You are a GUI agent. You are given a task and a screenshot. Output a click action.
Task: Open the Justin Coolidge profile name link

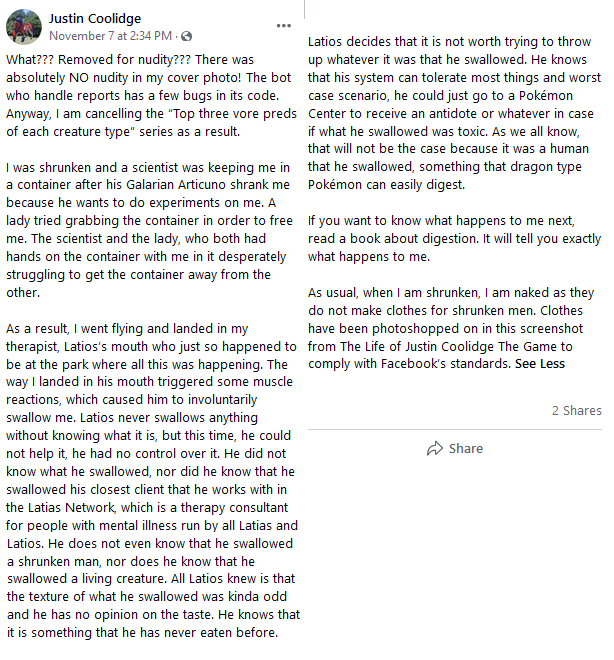(95, 19)
